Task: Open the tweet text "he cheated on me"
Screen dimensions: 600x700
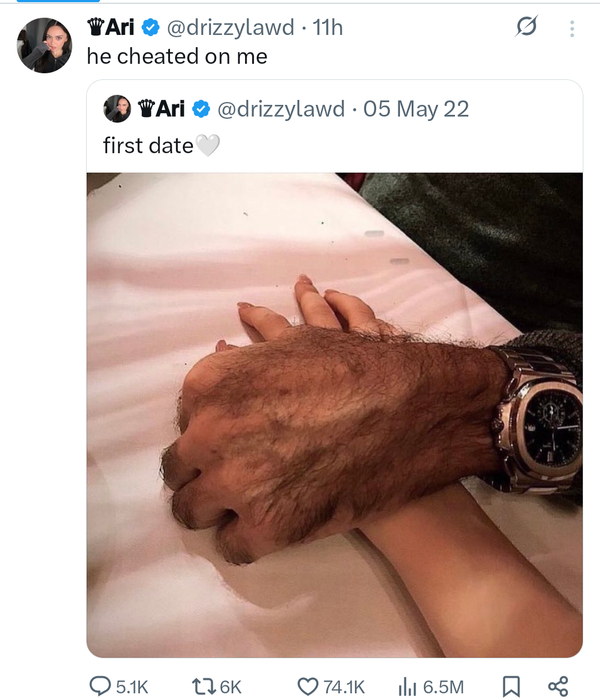Action: (177, 56)
